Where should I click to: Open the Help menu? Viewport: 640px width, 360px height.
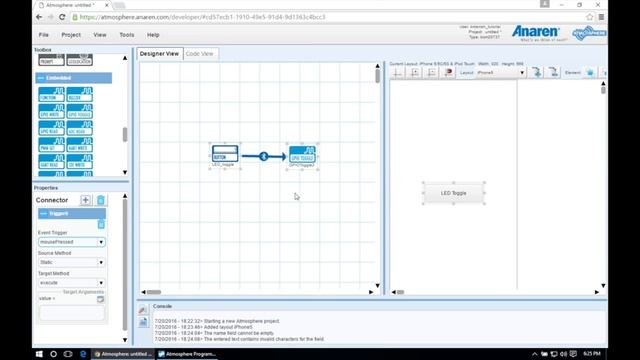153,35
